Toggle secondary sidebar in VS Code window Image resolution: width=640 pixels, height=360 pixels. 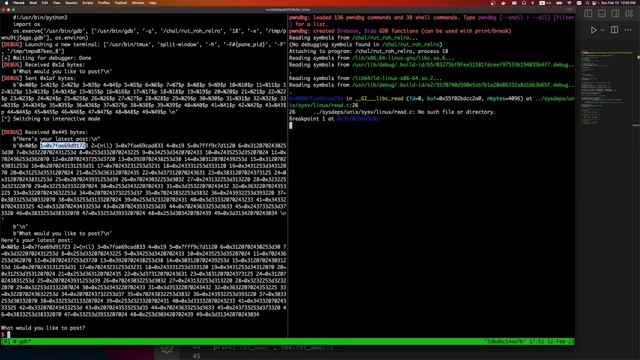pyautogui.click(x=615, y=13)
